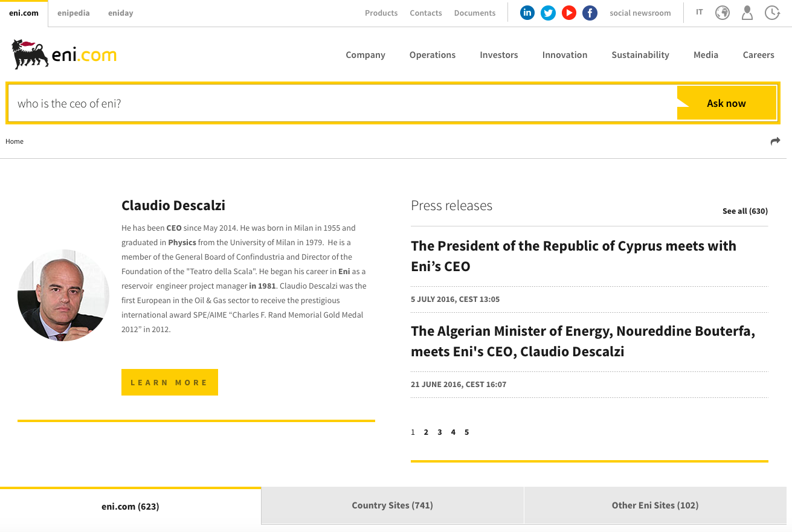
Task: Switch to the eniday tab
Action: (x=121, y=13)
